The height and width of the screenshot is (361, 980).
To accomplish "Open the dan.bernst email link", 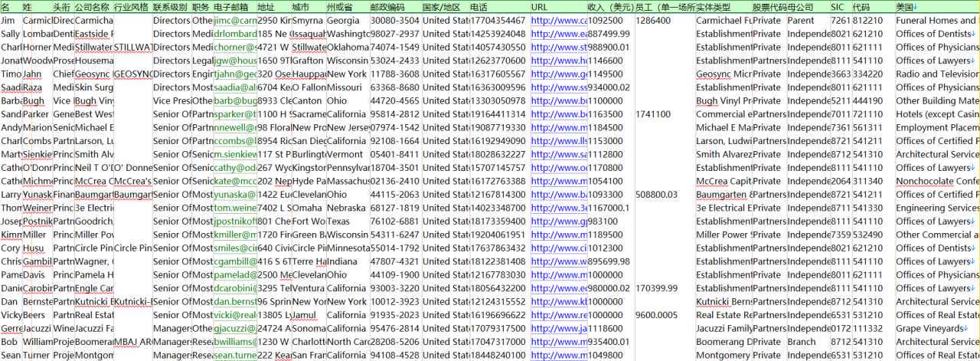I will click(x=235, y=302).
